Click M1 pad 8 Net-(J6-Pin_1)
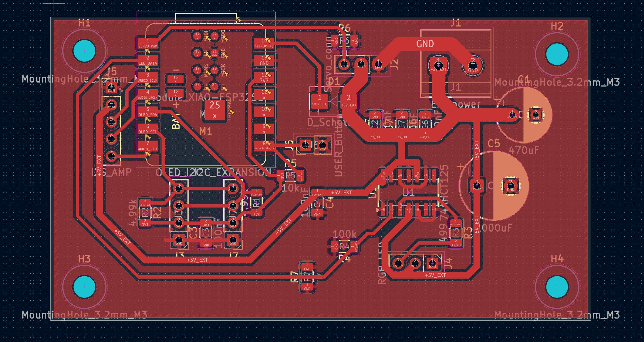The height and width of the screenshot is (342, 644). point(264,146)
